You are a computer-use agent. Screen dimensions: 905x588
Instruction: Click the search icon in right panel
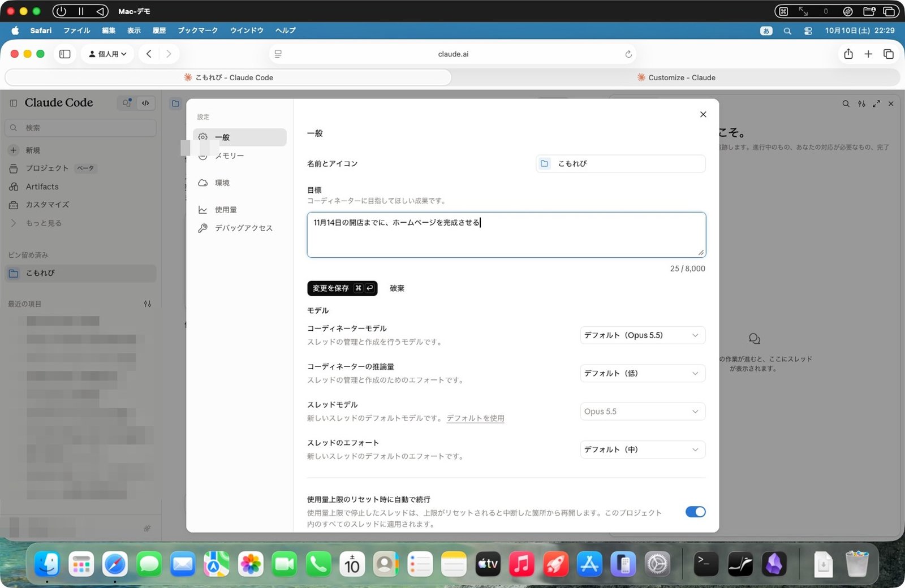click(846, 104)
